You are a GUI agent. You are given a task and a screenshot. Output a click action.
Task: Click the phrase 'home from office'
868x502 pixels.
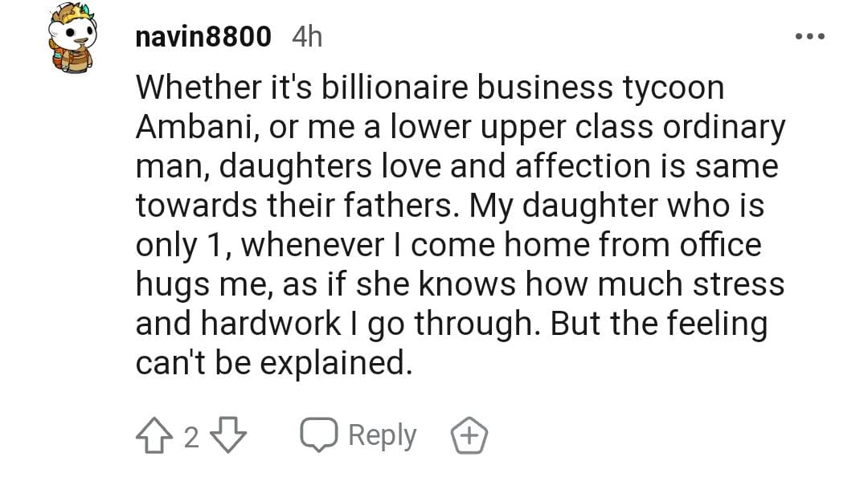pyautogui.click(x=632, y=246)
